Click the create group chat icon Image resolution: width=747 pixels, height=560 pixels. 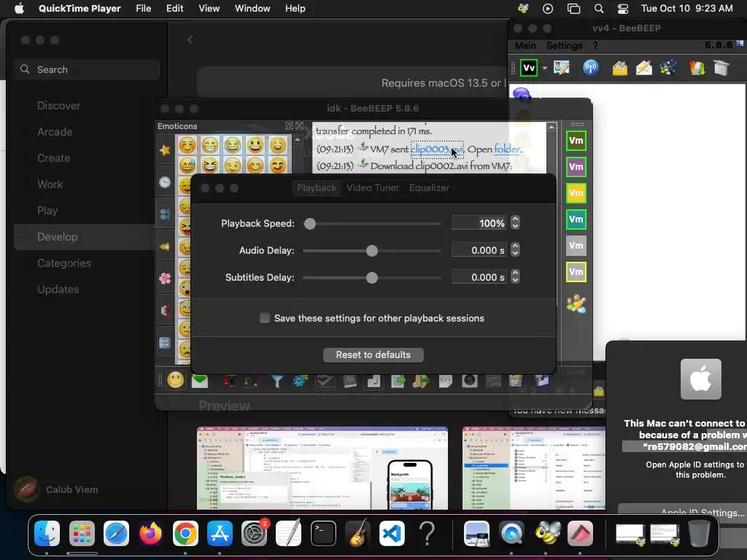pos(668,68)
